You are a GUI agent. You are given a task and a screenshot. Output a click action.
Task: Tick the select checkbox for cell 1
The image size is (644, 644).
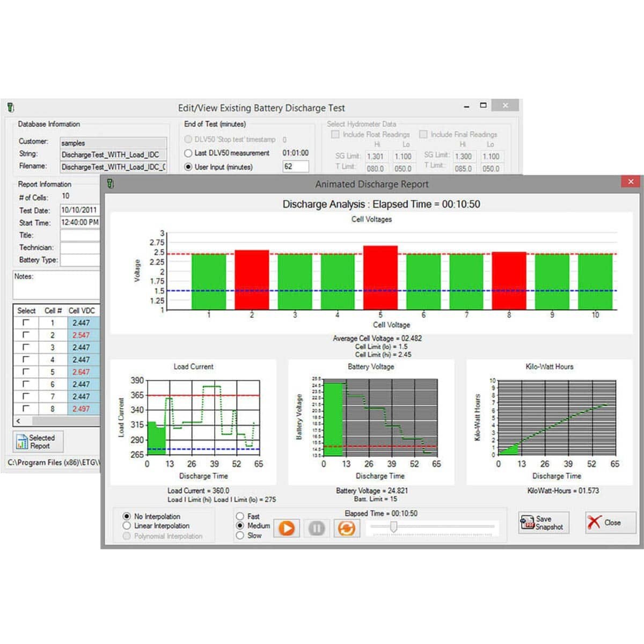(x=26, y=323)
